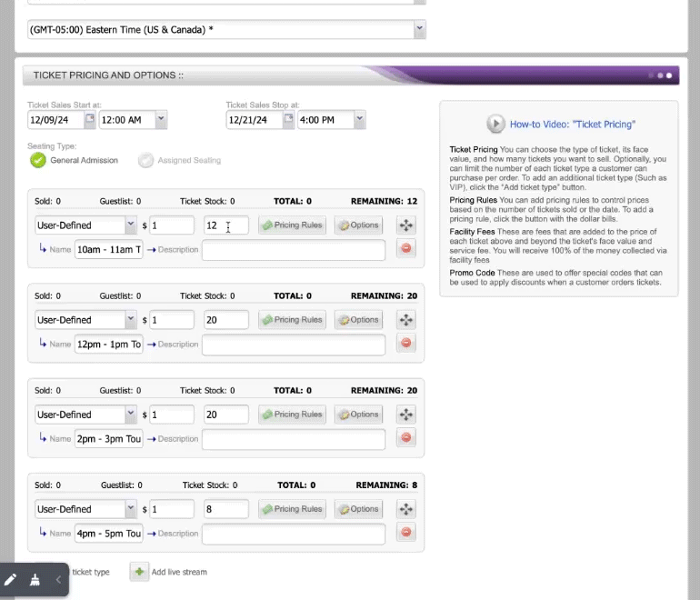Image resolution: width=700 pixels, height=600 pixels.
Task: Remove the 4pm - 5pm ticket type
Action: pyautogui.click(x=405, y=532)
